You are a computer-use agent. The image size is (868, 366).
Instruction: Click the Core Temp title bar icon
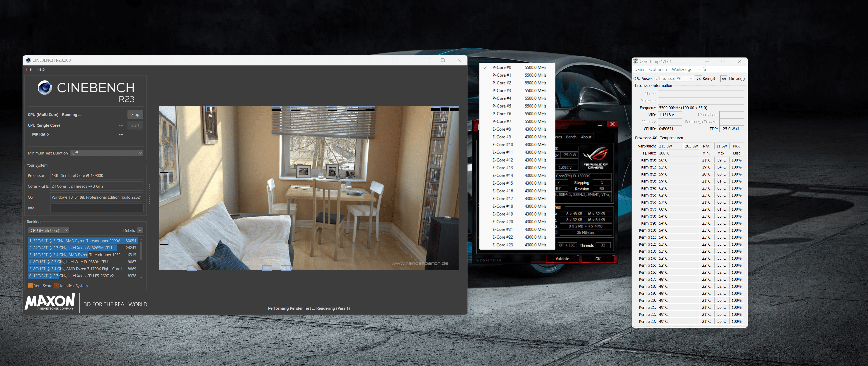click(635, 61)
